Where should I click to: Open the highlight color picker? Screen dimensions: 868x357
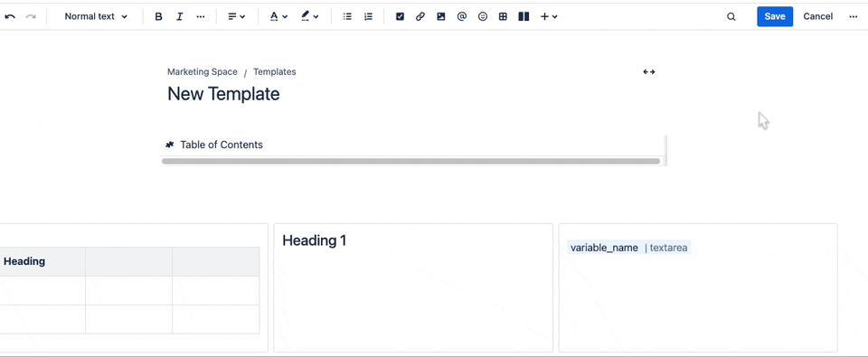click(309, 16)
